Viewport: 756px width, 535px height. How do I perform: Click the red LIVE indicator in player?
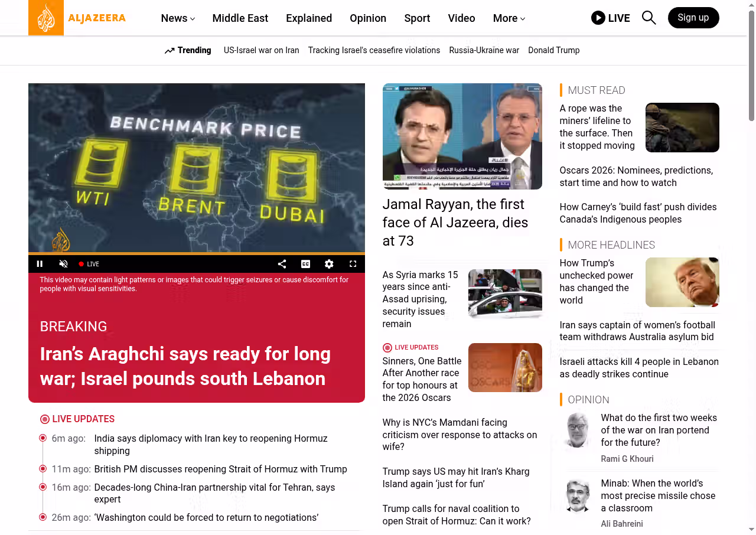pyautogui.click(x=89, y=264)
